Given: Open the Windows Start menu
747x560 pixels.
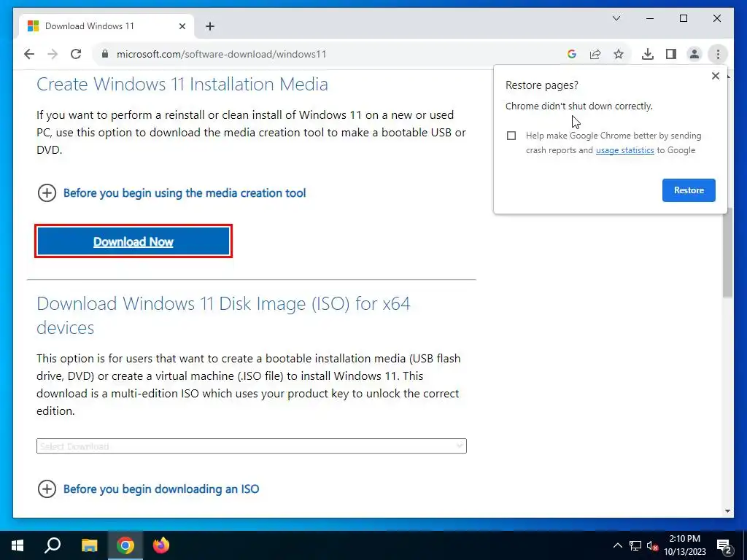Looking at the screenshot, I should point(18,545).
